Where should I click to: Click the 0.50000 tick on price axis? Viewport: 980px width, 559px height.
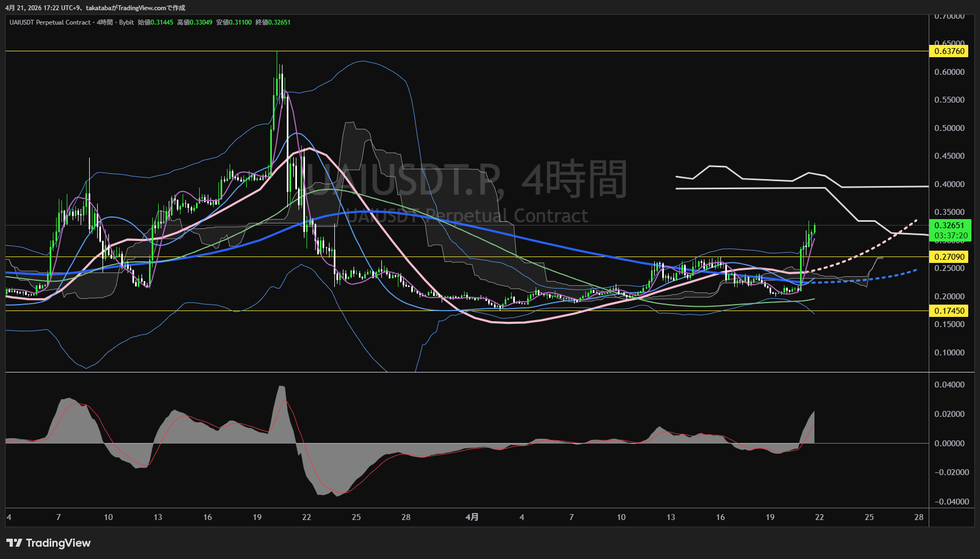(x=949, y=128)
